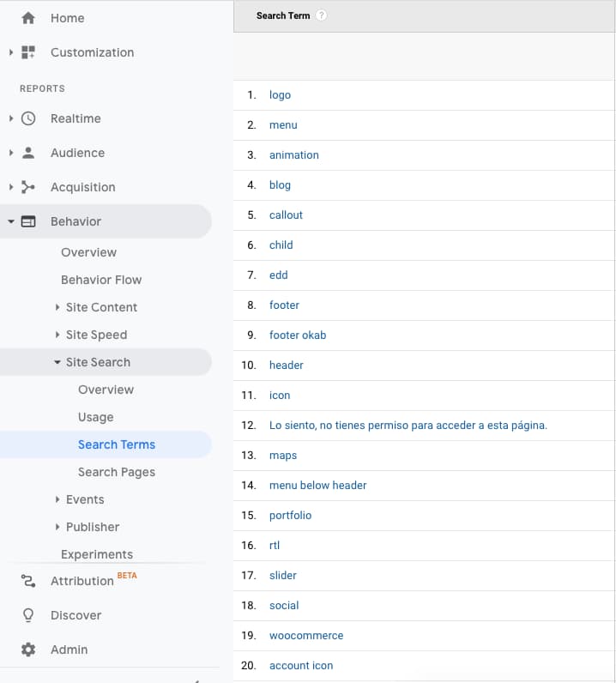Expand the Publisher section
The width and height of the screenshot is (616, 683).
tap(57, 527)
